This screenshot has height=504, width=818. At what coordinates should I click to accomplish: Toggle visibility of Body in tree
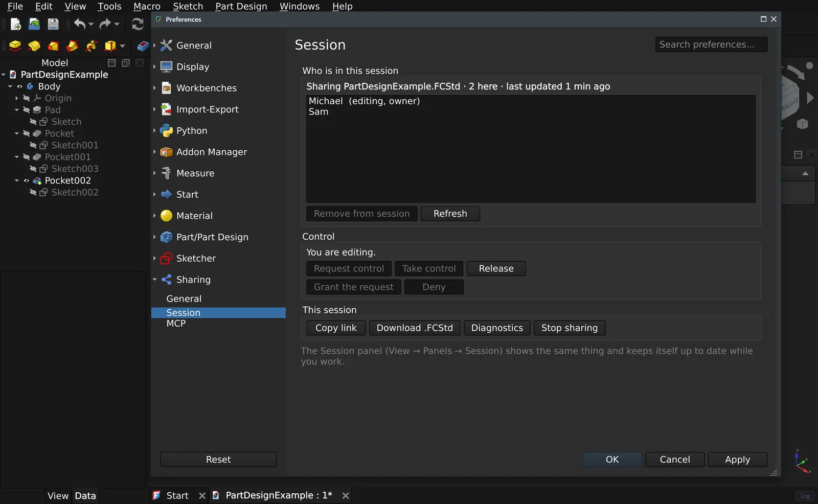[x=19, y=86]
